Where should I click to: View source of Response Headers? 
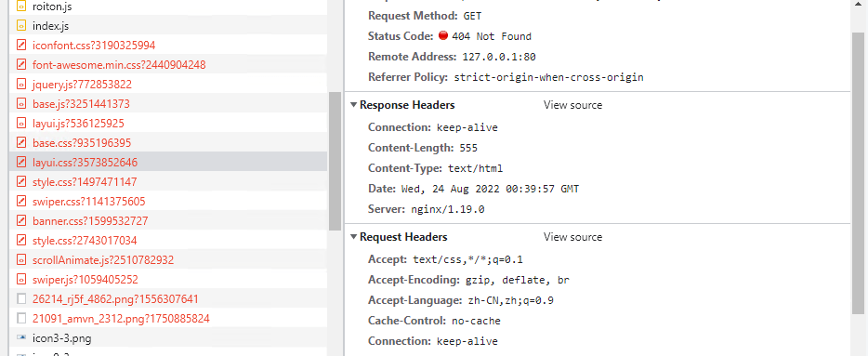572,105
